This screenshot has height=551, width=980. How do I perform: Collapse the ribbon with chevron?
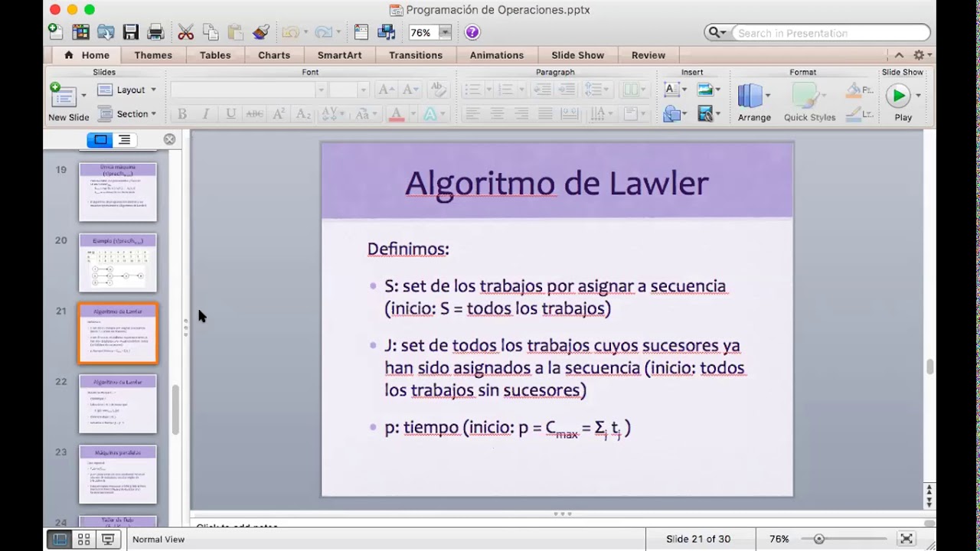(899, 55)
